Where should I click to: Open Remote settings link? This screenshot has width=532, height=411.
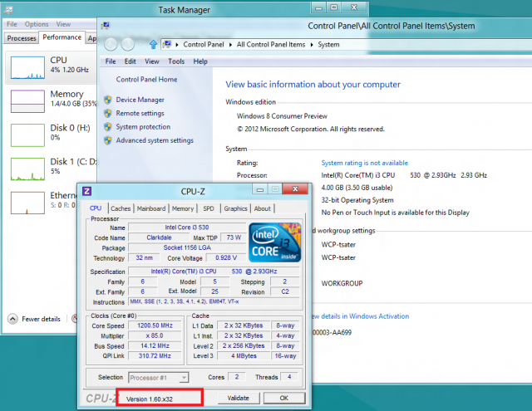(140, 113)
